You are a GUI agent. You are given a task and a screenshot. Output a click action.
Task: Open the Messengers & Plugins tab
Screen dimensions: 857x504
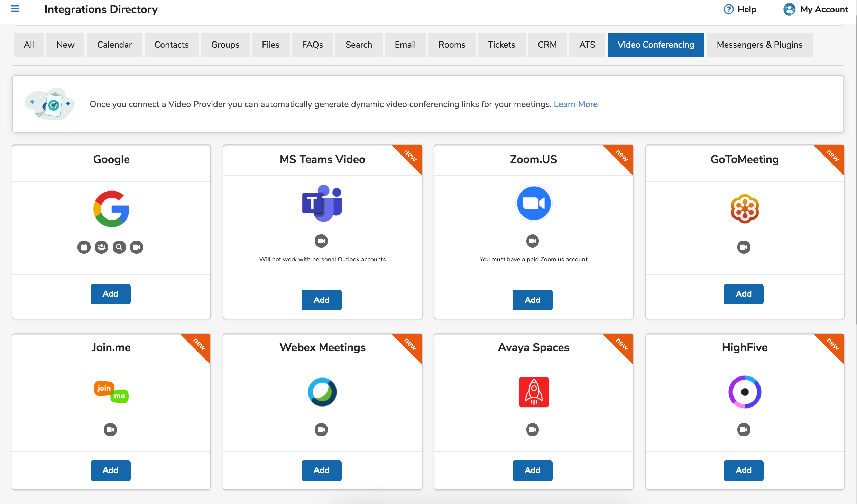tap(760, 45)
